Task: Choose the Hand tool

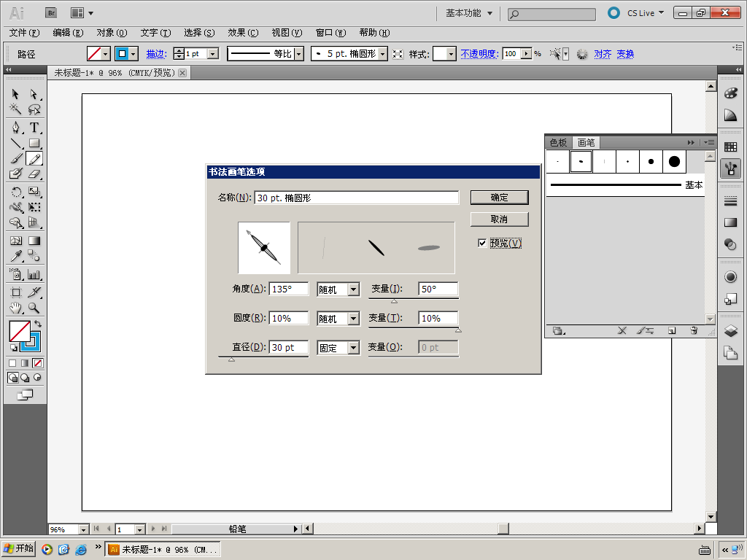Action: (15, 308)
